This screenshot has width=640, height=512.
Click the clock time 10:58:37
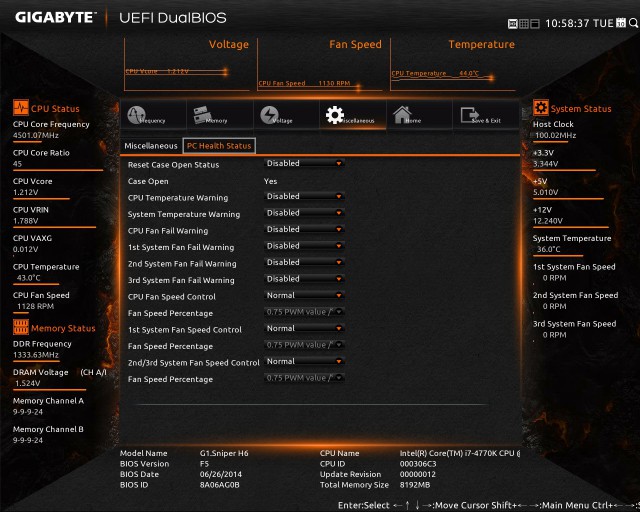pyautogui.click(x=567, y=23)
